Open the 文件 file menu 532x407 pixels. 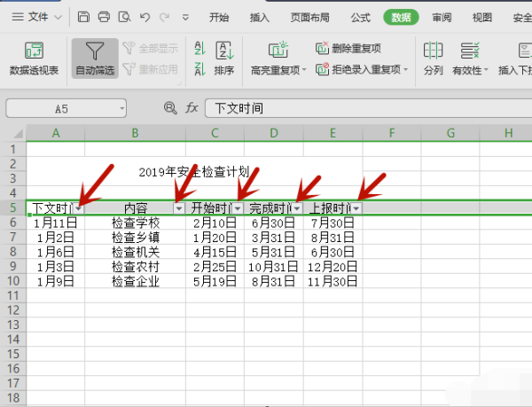click(x=38, y=17)
